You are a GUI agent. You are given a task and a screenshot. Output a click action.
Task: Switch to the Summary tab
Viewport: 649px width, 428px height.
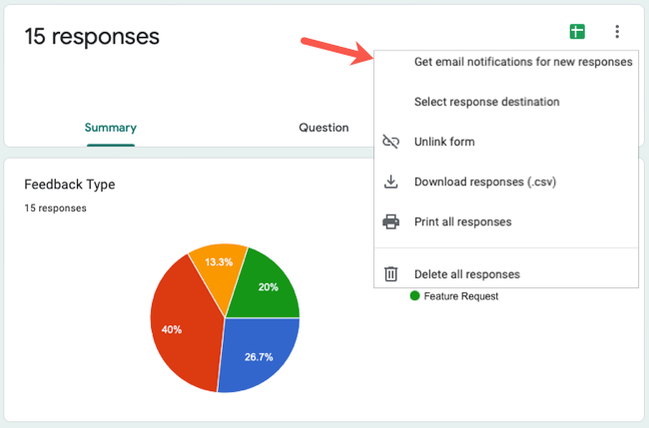point(110,128)
